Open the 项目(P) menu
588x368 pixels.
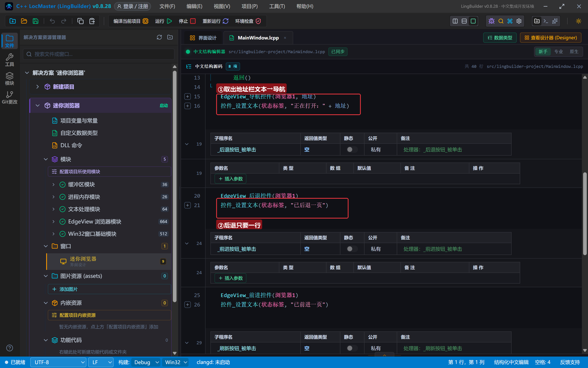(x=249, y=6)
